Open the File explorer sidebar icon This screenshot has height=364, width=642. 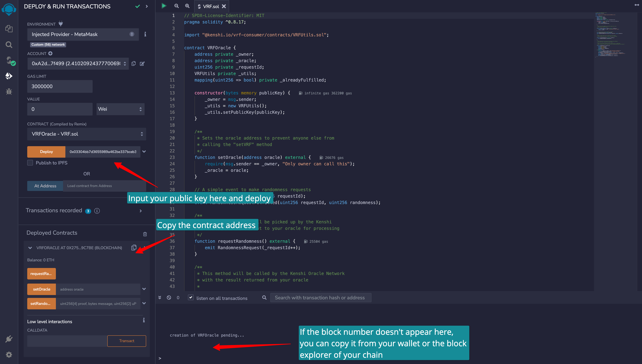pyautogui.click(x=9, y=29)
